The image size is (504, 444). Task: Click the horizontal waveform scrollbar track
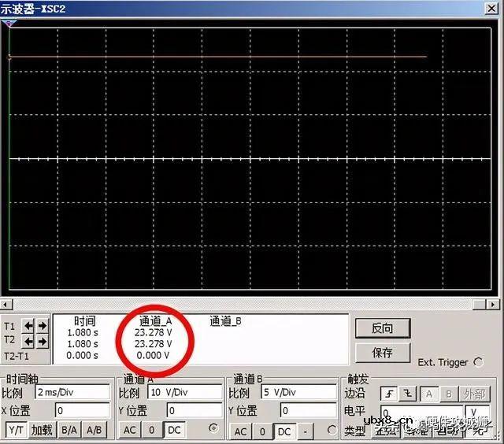[252, 304]
